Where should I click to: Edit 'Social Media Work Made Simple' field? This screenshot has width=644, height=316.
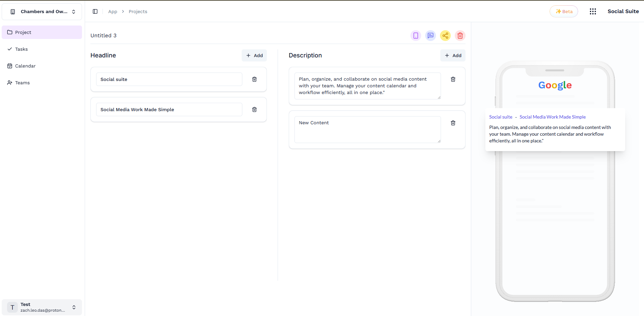coord(169,109)
